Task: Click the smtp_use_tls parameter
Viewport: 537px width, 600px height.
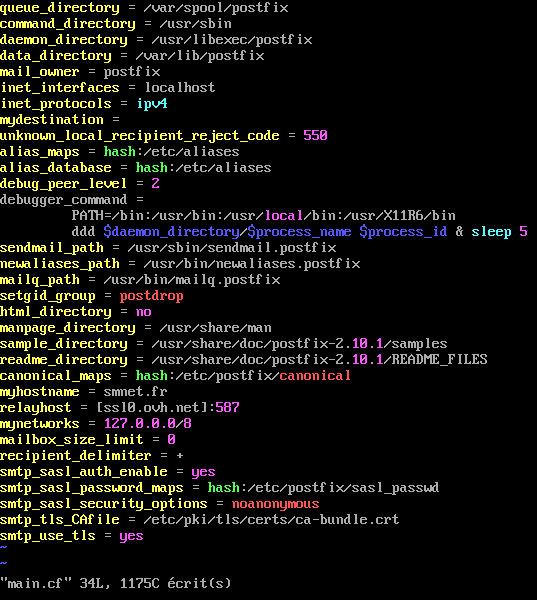Action: [x=48, y=536]
